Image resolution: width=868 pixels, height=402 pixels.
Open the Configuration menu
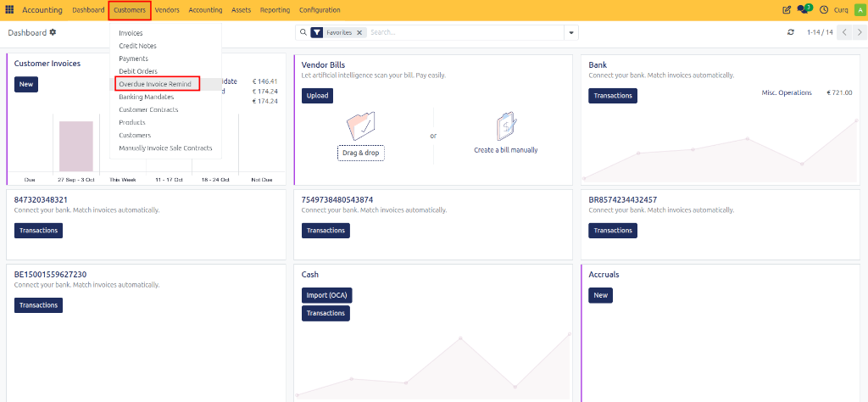[320, 10]
